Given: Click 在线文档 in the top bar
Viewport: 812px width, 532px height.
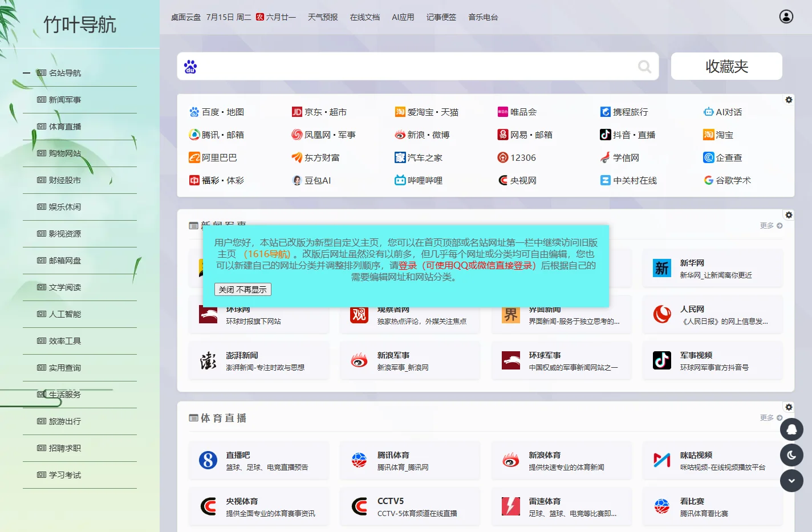Looking at the screenshot, I should click(x=365, y=17).
